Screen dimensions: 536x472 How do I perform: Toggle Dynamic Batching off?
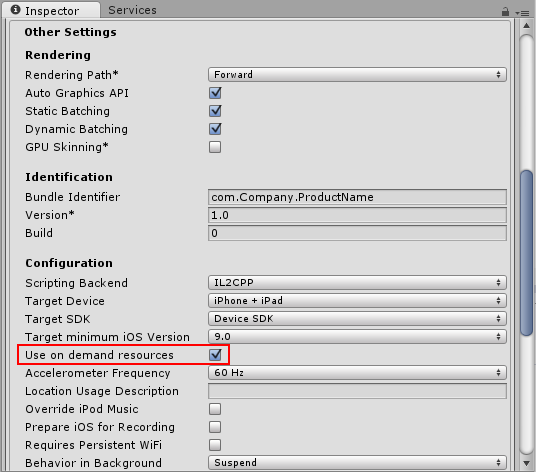coord(215,129)
